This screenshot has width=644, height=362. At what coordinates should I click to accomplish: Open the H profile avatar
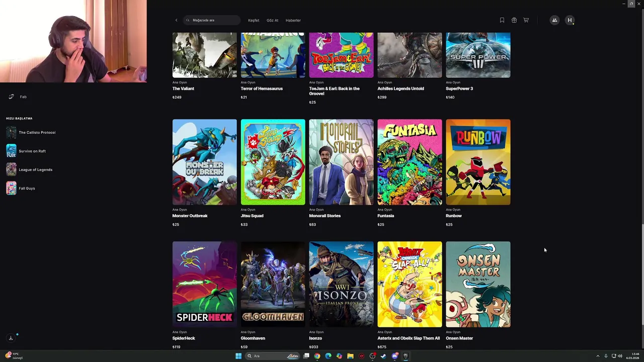[570, 20]
